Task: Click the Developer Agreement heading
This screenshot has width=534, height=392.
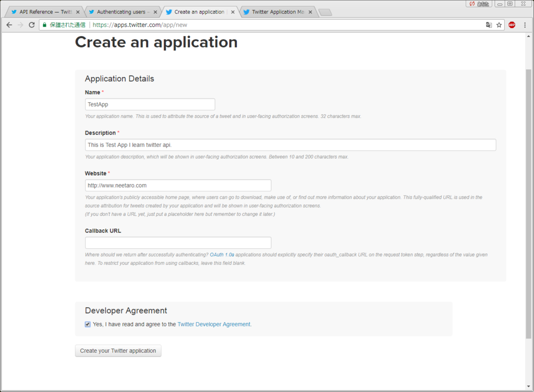Action: click(x=126, y=311)
